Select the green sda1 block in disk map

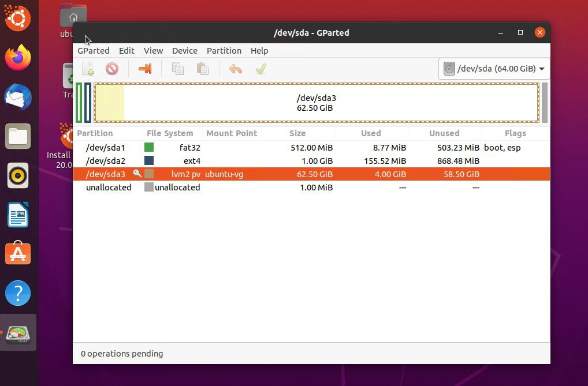point(79,103)
